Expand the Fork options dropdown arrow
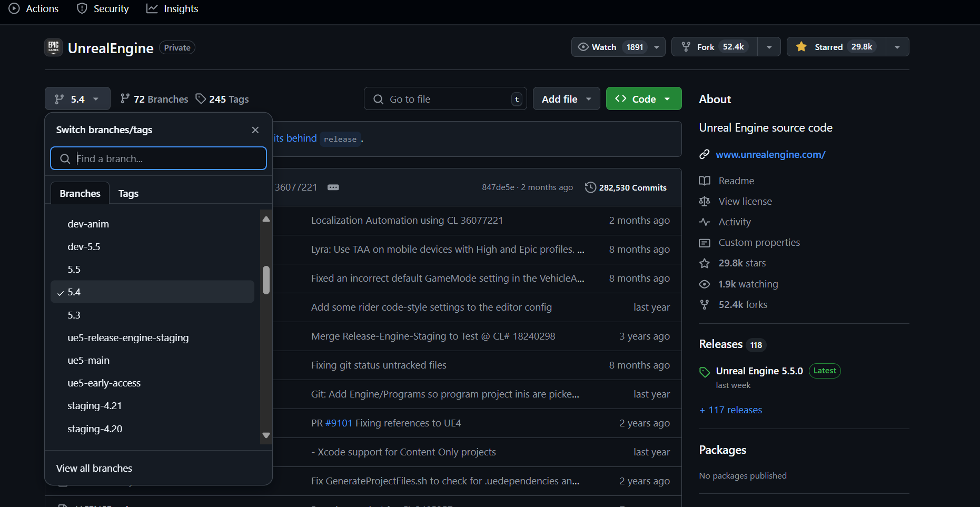980x507 pixels. tap(769, 47)
